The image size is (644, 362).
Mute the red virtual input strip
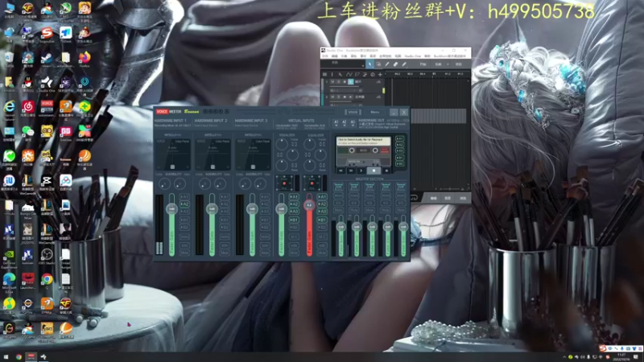322,253
